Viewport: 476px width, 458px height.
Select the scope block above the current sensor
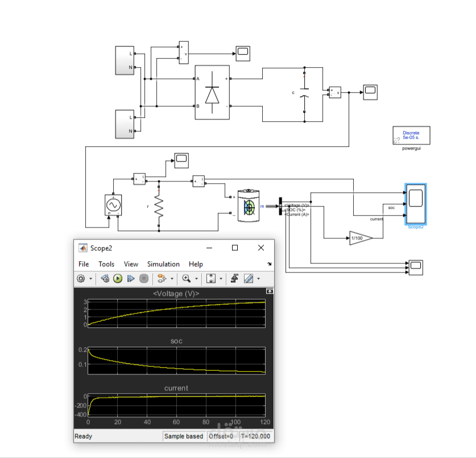pyautogui.click(x=181, y=160)
